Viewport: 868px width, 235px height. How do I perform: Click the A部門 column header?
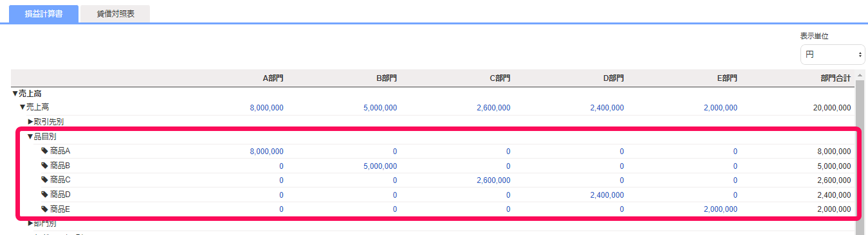point(273,78)
